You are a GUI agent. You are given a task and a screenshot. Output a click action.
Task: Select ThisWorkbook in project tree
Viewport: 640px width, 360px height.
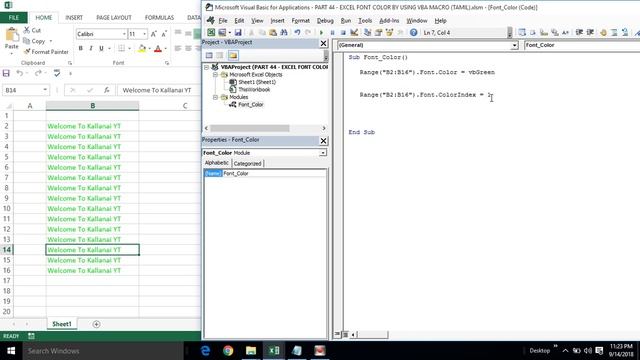click(254, 89)
